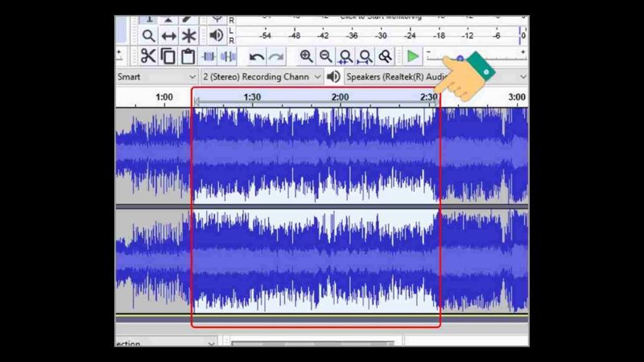Paste audio from the clipboard icon
This screenshot has width=644, height=362.
pyautogui.click(x=188, y=56)
